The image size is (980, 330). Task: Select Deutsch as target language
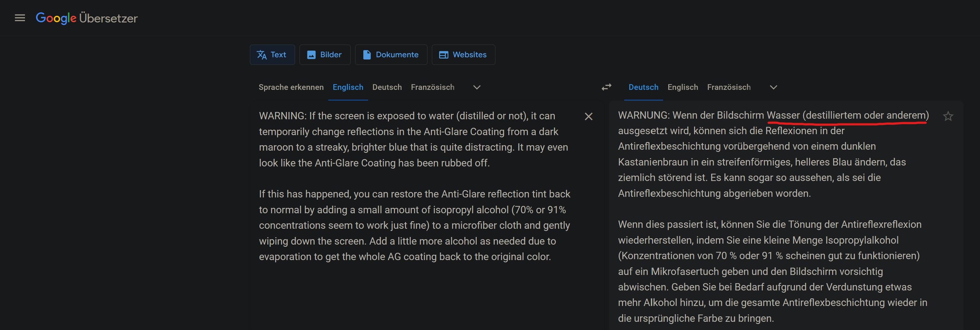[643, 87]
